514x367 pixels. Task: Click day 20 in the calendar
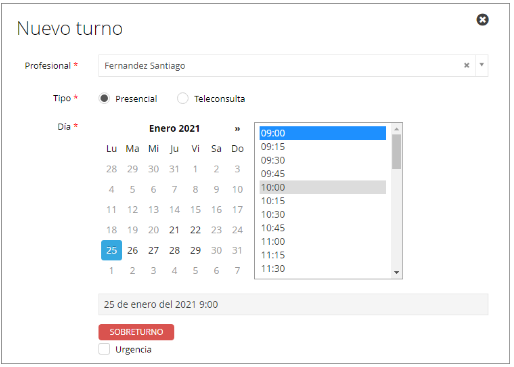tap(153, 230)
